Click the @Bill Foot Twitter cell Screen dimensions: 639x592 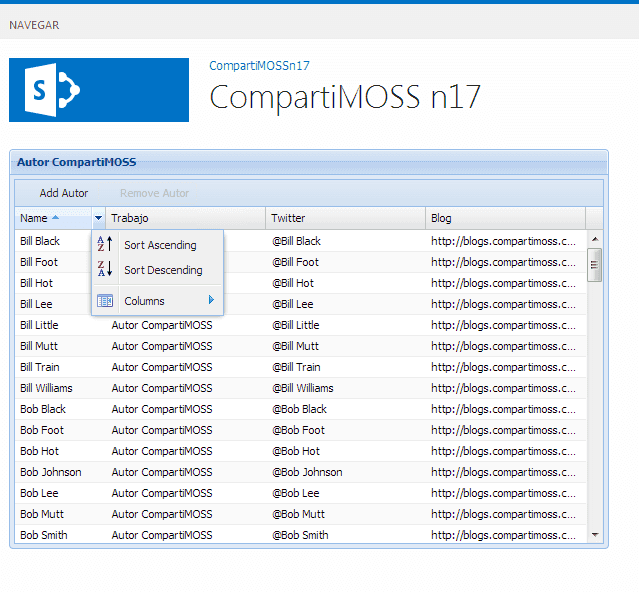point(346,262)
